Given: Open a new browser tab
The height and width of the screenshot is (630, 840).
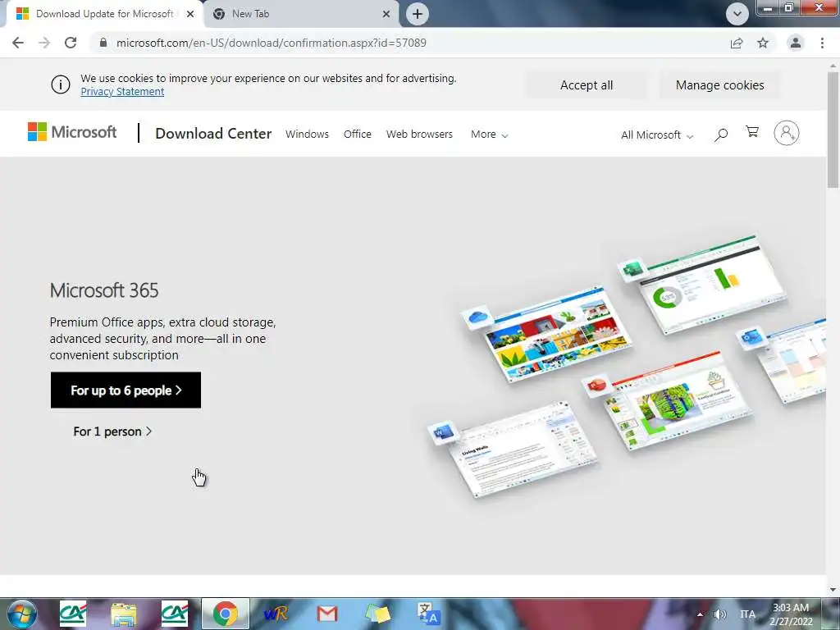Looking at the screenshot, I should click(418, 14).
